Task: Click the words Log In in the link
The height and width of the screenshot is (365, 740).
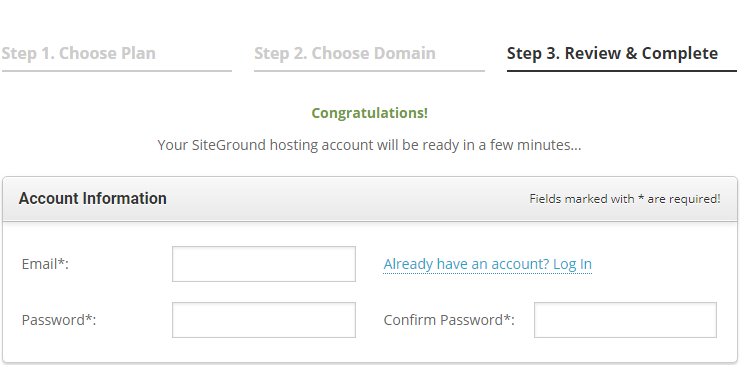Action: coord(572,264)
